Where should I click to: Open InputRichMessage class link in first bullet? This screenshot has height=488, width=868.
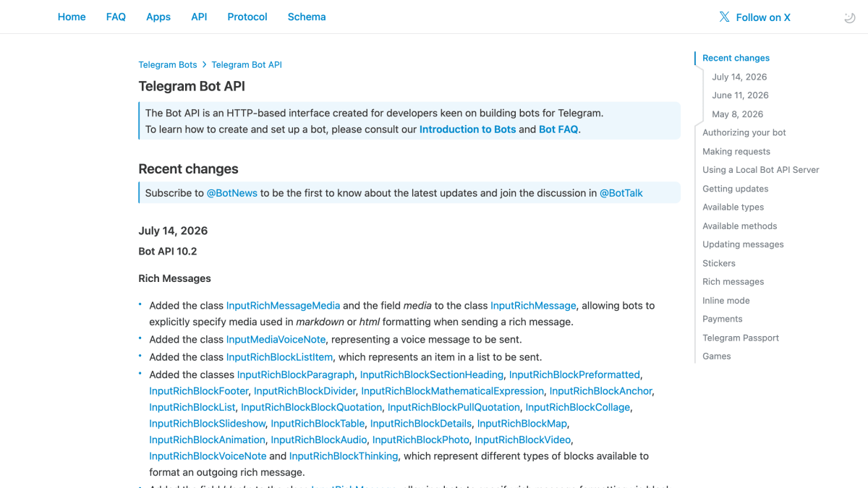click(533, 306)
